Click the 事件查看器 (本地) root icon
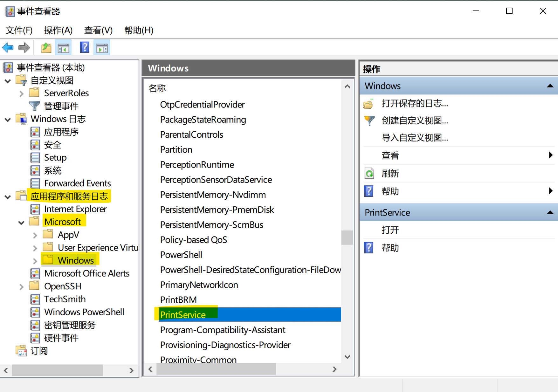This screenshot has height=392, width=558. point(8,67)
